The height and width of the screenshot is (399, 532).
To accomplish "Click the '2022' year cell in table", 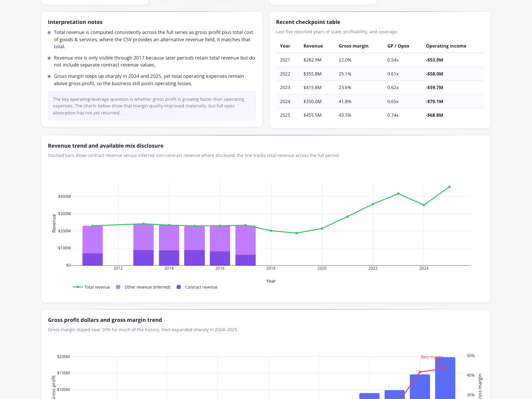I will (x=285, y=74).
